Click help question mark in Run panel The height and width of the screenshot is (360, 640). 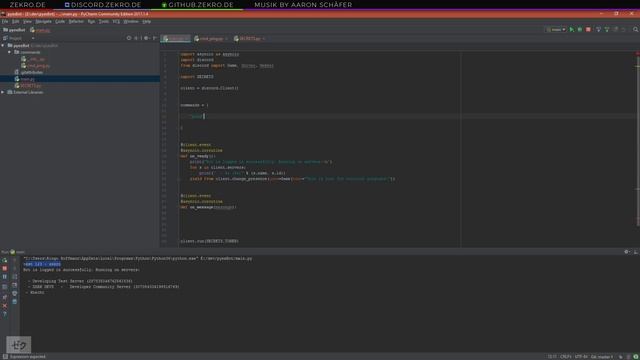pyautogui.click(x=4, y=314)
